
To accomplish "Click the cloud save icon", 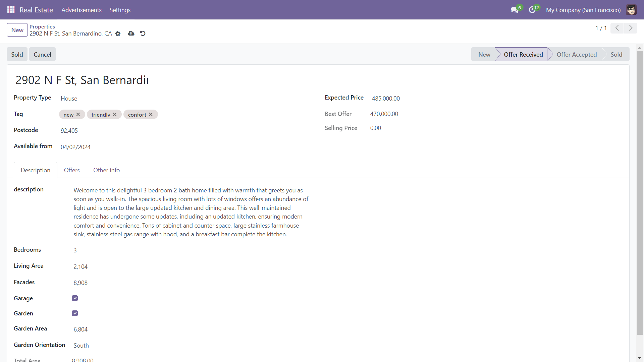I will pos(131,34).
